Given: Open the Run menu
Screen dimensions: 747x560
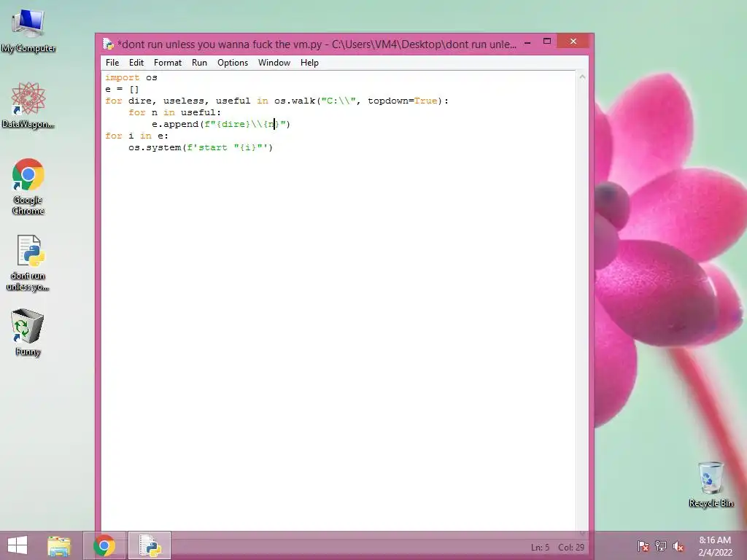Looking at the screenshot, I should click(199, 63).
